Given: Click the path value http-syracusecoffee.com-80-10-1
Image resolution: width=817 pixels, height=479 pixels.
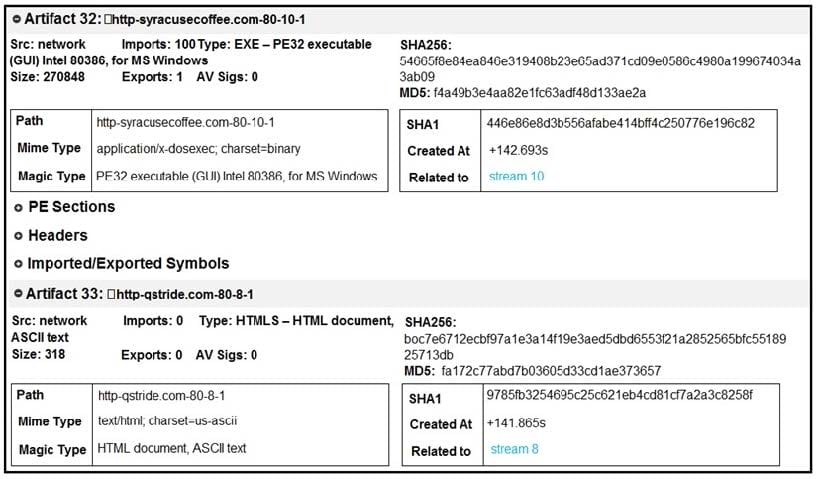Looking at the screenshot, I should pyautogui.click(x=185, y=123).
